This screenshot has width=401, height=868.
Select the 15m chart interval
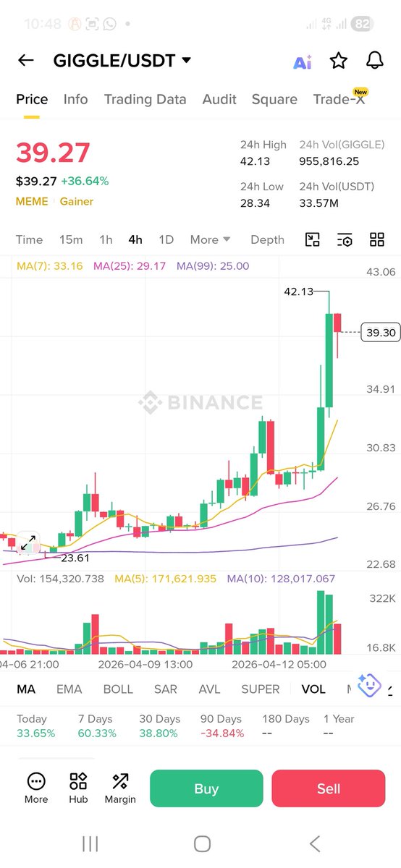pos(71,239)
